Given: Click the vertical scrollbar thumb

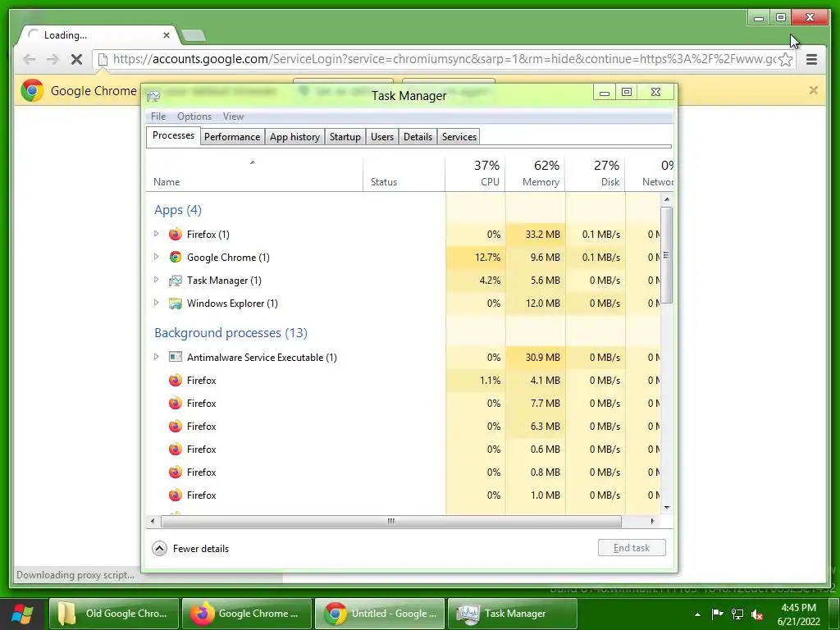Looking at the screenshot, I should 666,255.
